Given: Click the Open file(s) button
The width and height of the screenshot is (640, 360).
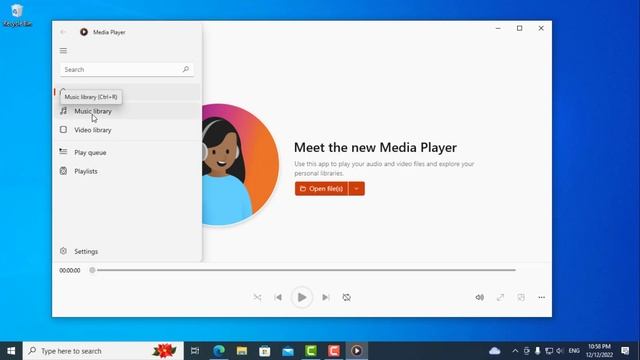Looking at the screenshot, I should tap(322, 189).
